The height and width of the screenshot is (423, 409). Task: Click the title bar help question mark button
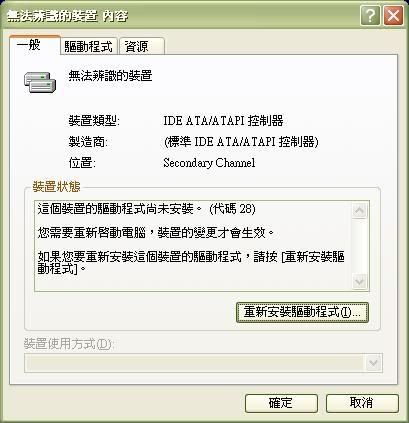[x=370, y=16]
